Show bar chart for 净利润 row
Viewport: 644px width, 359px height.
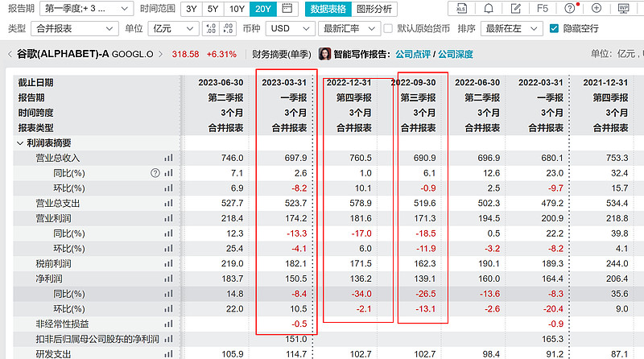click(169, 278)
